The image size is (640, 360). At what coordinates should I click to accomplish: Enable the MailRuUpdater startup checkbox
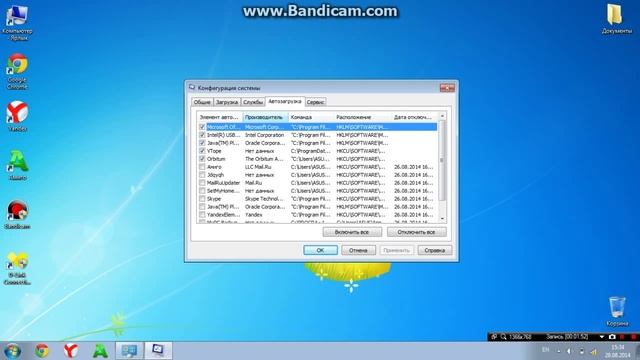(x=202, y=182)
